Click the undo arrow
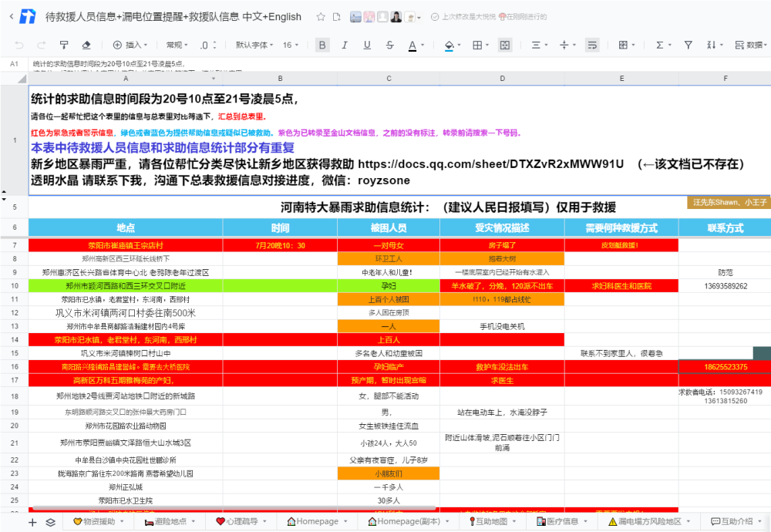The image size is (771, 532). (19, 45)
